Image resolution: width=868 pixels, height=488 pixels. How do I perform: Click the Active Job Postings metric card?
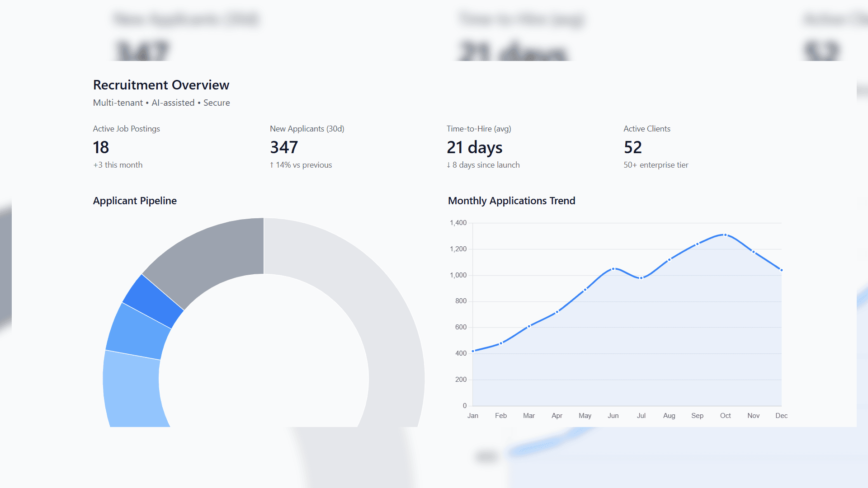click(x=126, y=147)
